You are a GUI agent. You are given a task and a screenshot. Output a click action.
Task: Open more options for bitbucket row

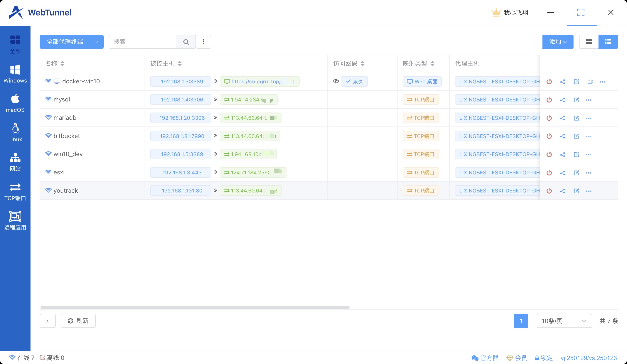click(x=588, y=136)
